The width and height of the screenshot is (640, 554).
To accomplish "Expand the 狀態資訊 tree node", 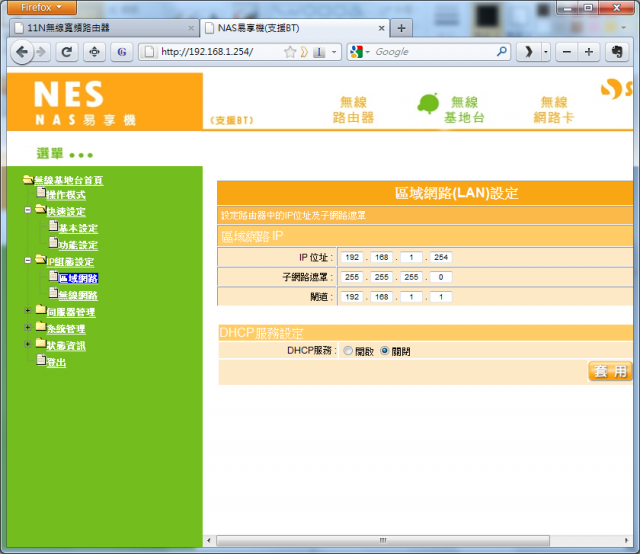I will tap(28, 344).
